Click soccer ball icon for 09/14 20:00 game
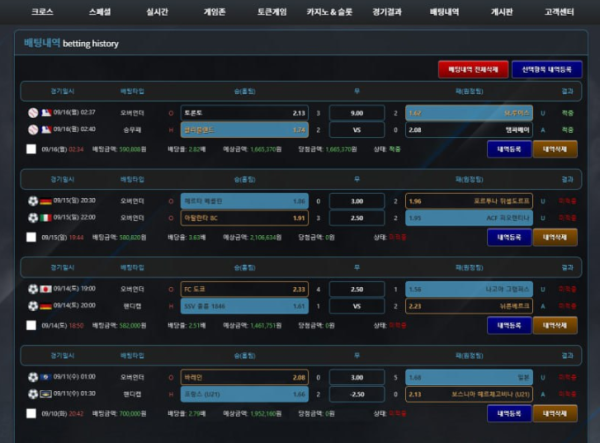The height and width of the screenshot is (443, 600). 33,306
